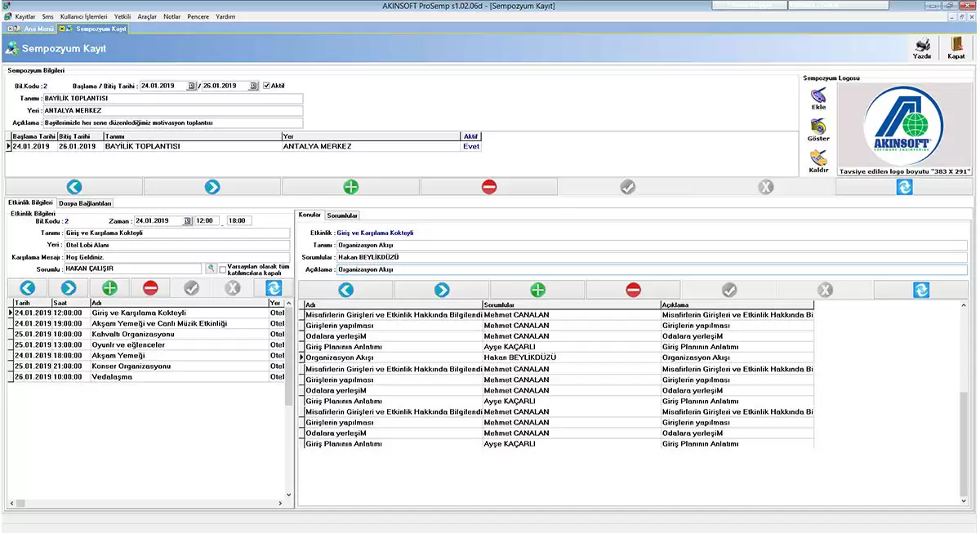This screenshot has width=980, height=533.
Task: Enable 'Varsayılan olarak tüm katılımcılara kapalı' checkbox
Action: 223,269
